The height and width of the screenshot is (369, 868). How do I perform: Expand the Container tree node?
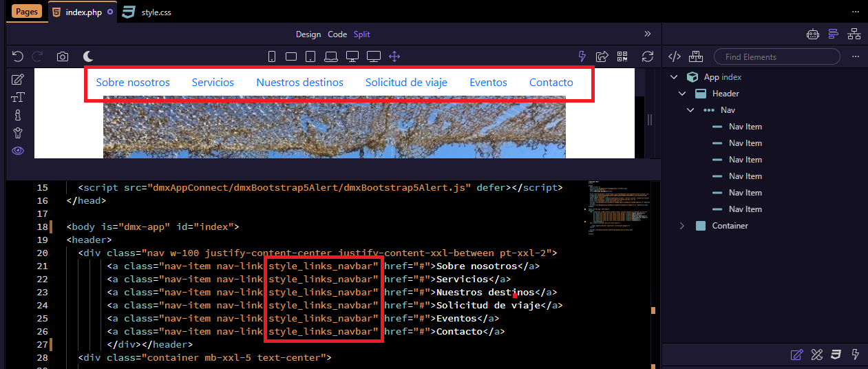click(x=682, y=226)
